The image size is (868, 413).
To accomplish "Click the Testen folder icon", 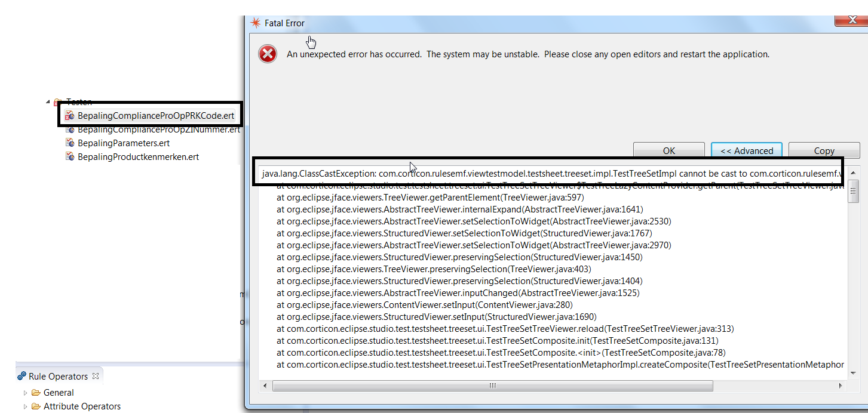I will pos(58,101).
